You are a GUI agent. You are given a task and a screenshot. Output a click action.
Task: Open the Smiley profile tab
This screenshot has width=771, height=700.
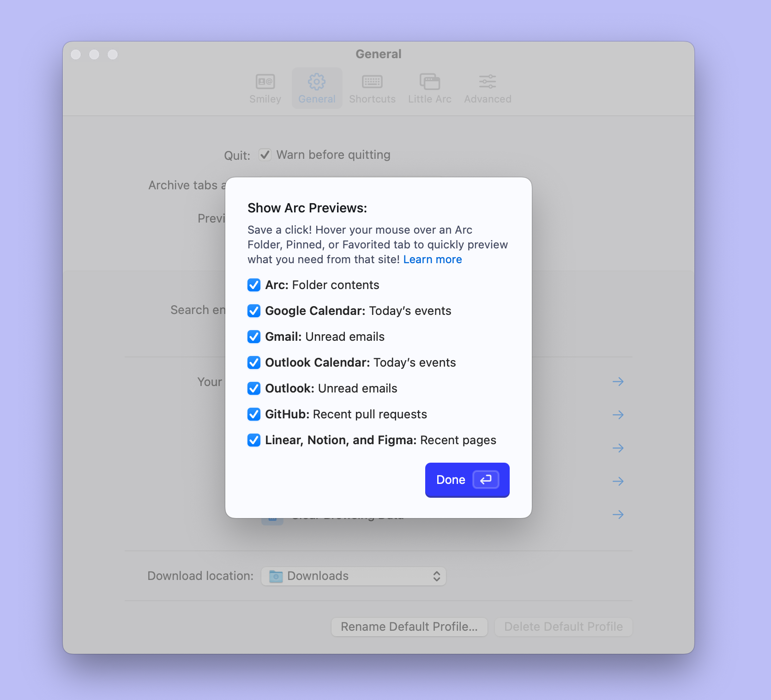pyautogui.click(x=265, y=89)
